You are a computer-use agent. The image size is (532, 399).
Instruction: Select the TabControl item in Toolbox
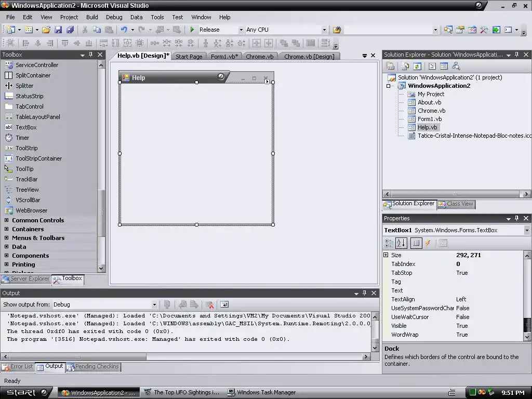pyautogui.click(x=29, y=107)
